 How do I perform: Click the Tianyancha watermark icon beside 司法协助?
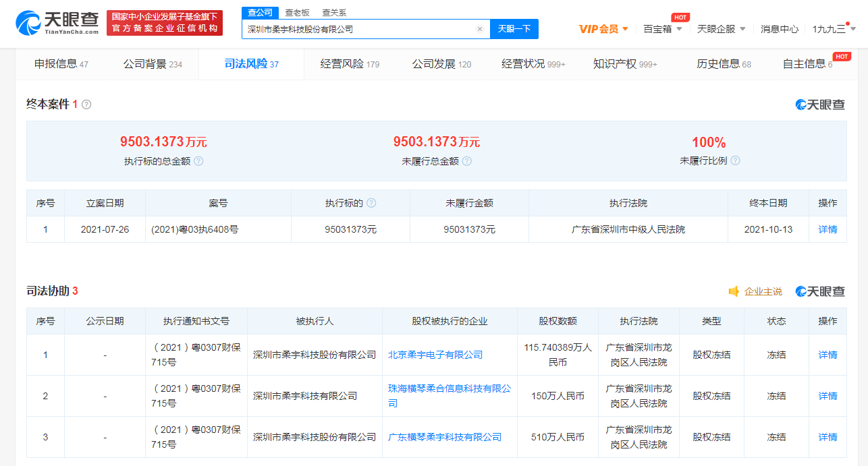(x=800, y=290)
